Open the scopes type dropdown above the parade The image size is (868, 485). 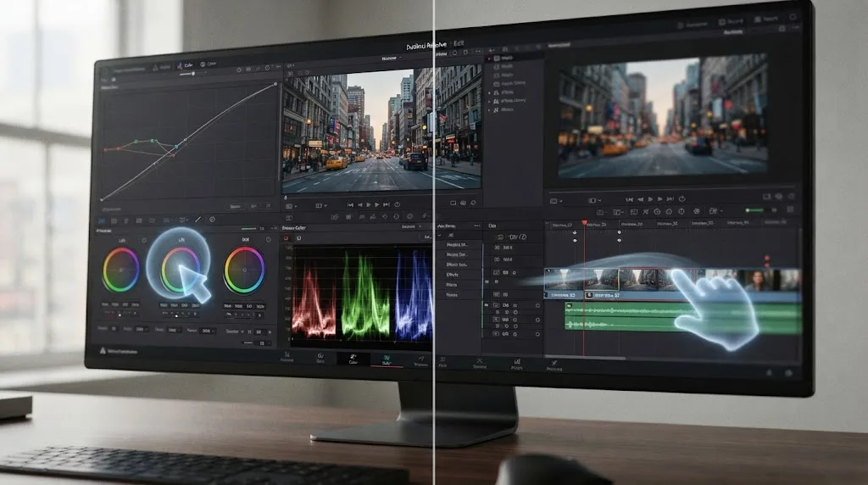point(410,227)
